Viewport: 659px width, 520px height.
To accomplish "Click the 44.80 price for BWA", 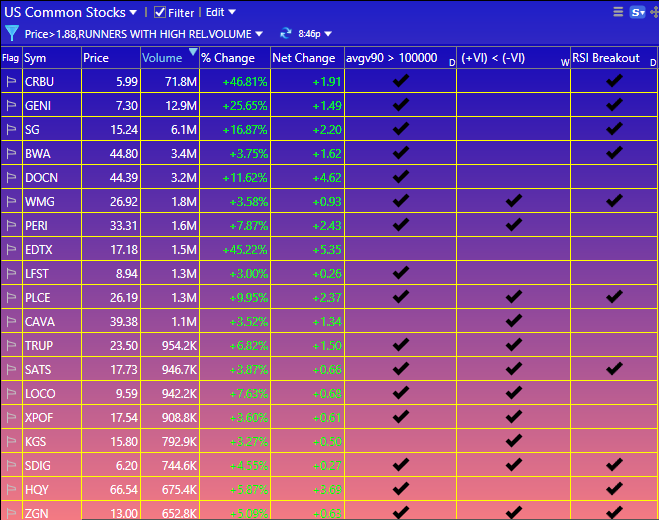I will tap(124, 153).
